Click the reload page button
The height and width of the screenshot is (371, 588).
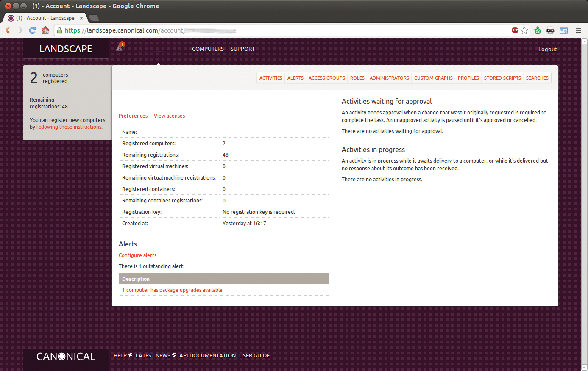(x=33, y=30)
